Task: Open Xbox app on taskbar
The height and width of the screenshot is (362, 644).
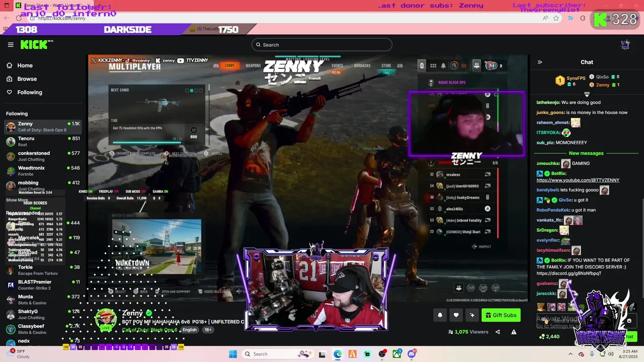Action: tap(397, 354)
